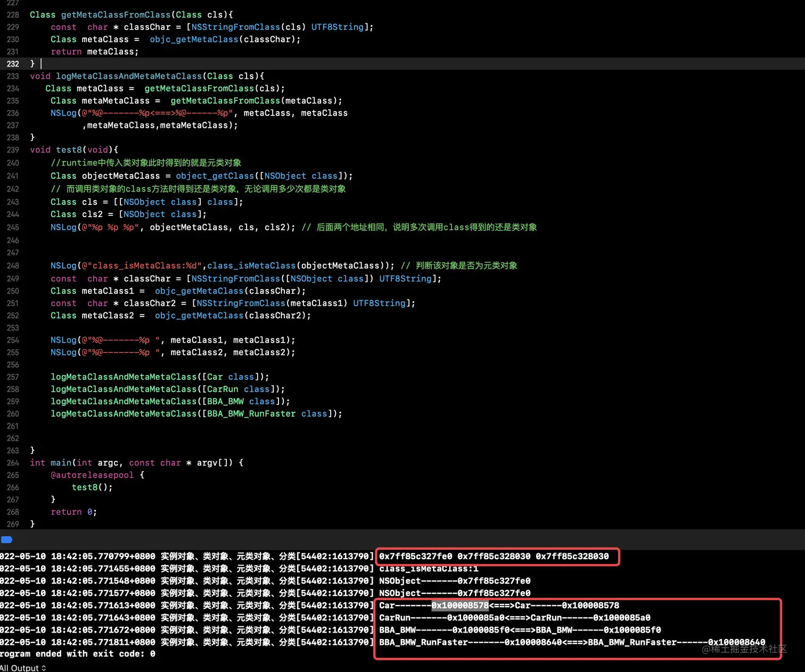Click CarRun on line 258

(223, 389)
